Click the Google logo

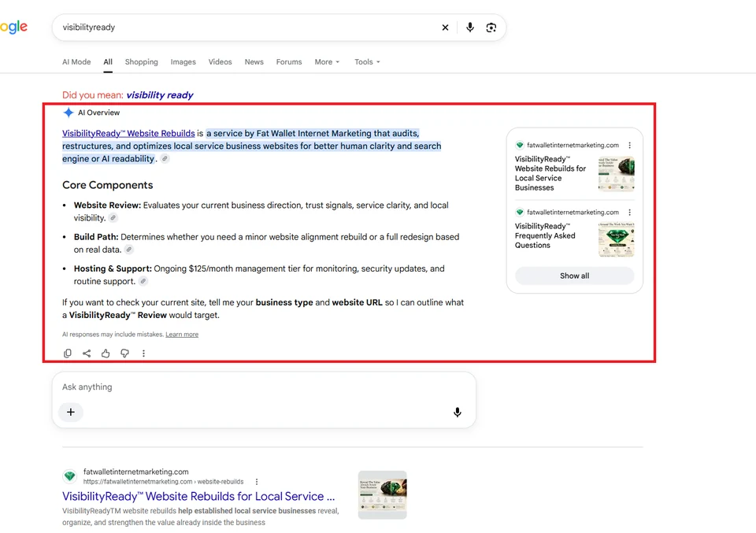13,28
